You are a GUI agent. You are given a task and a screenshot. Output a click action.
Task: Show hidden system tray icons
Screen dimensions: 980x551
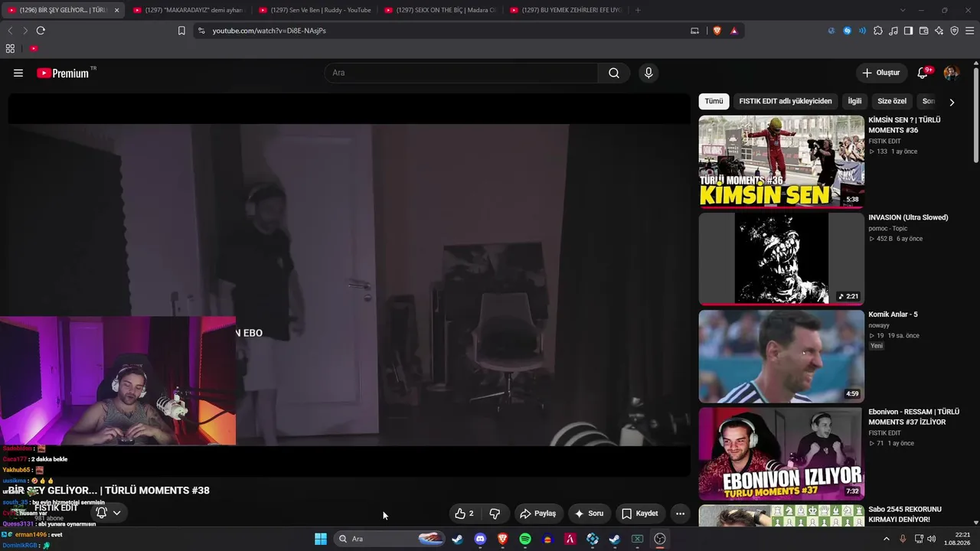click(x=887, y=539)
